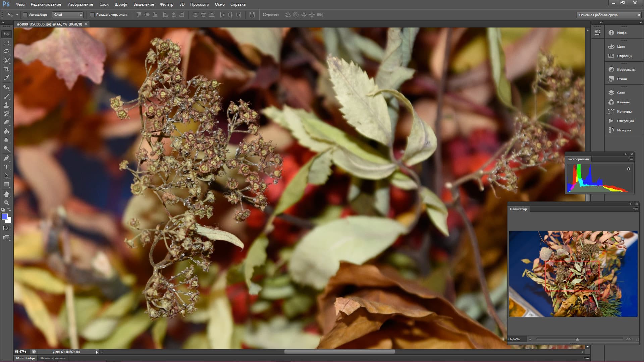Click the foreground blue color swatch
Screen dimensions: 644x362
5,217
